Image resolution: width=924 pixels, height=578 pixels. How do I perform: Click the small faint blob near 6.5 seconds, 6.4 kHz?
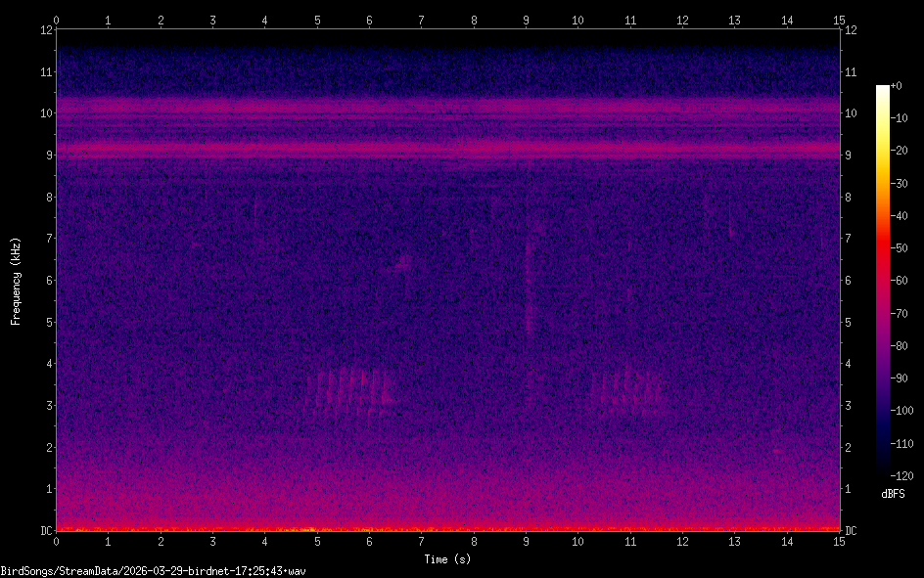(401, 262)
